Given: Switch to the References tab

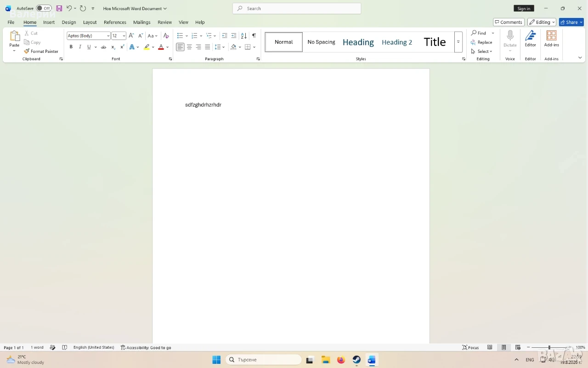Looking at the screenshot, I should [x=115, y=22].
